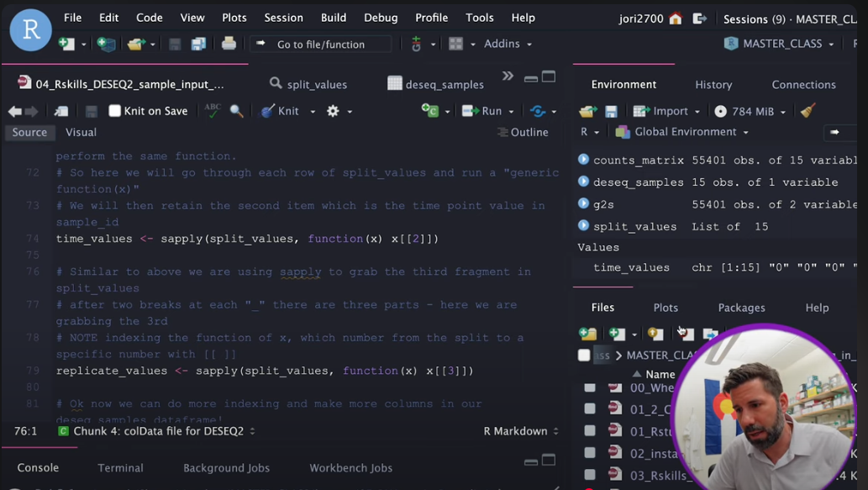The width and height of the screenshot is (868, 490).
Task: Click the save workspace icon in Environment pane
Action: pos(611,111)
